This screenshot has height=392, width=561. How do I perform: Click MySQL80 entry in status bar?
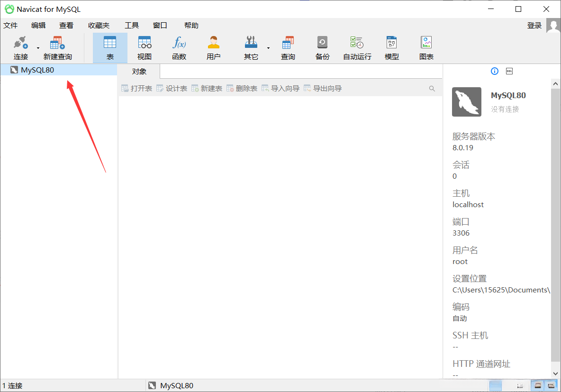click(x=171, y=385)
